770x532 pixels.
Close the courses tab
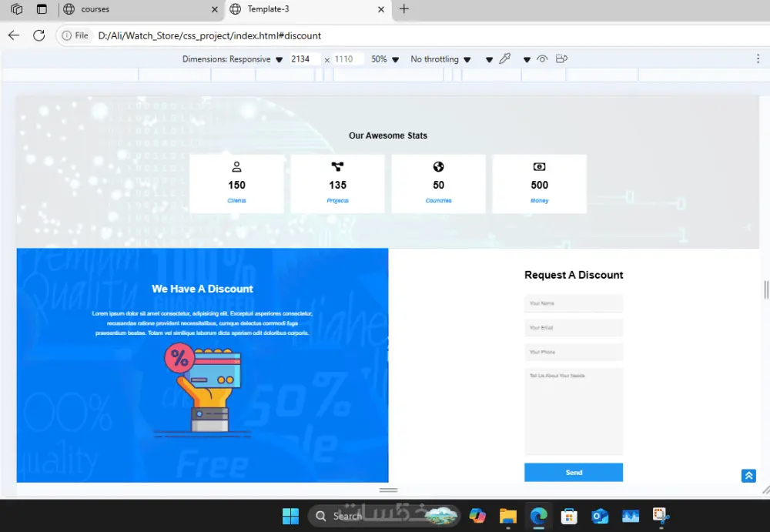215,9
